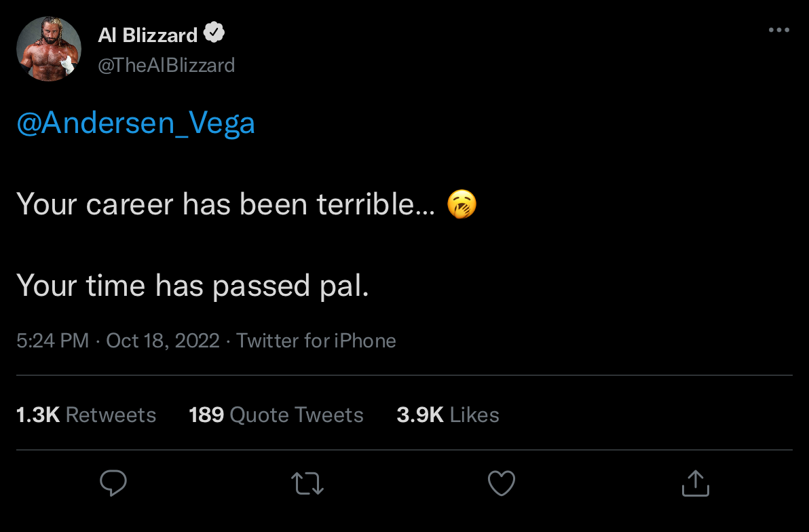
Task: Like the tweet with the heart icon
Action: pos(502,483)
